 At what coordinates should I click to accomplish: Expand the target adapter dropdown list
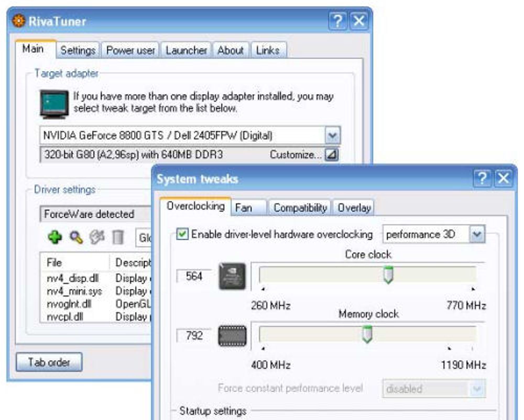(333, 135)
